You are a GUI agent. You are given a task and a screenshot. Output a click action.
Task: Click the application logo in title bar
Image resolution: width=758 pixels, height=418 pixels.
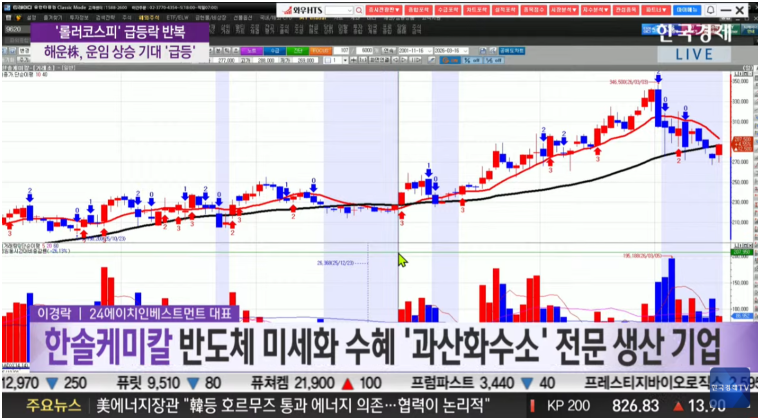[9, 7]
